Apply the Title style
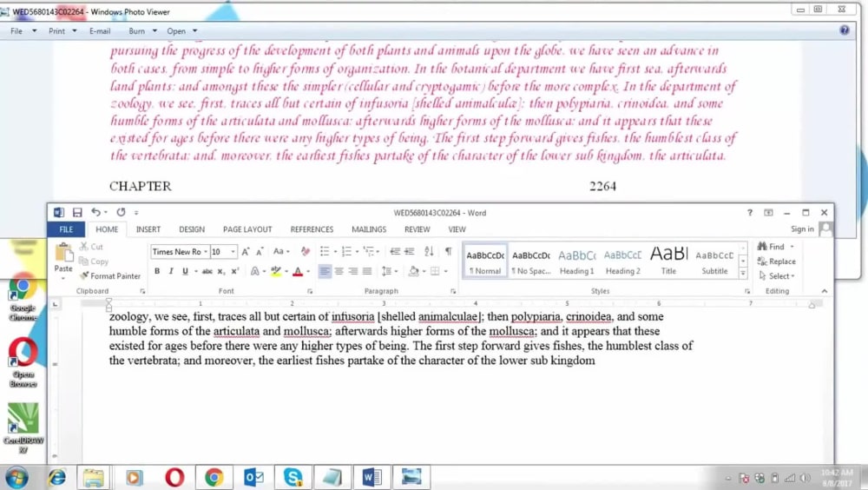This screenshot has width=868, height=490. (668, 262)
